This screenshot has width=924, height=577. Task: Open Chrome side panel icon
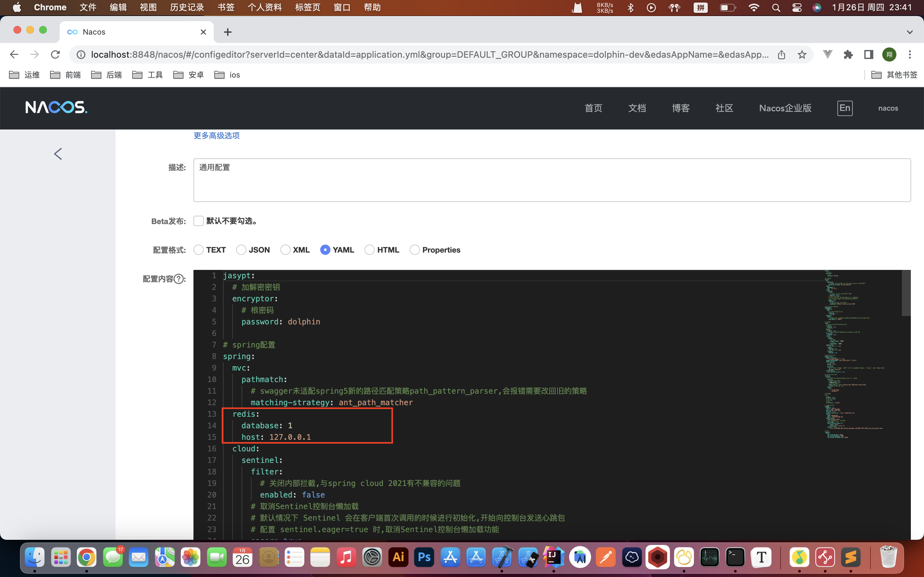point(868,54)
